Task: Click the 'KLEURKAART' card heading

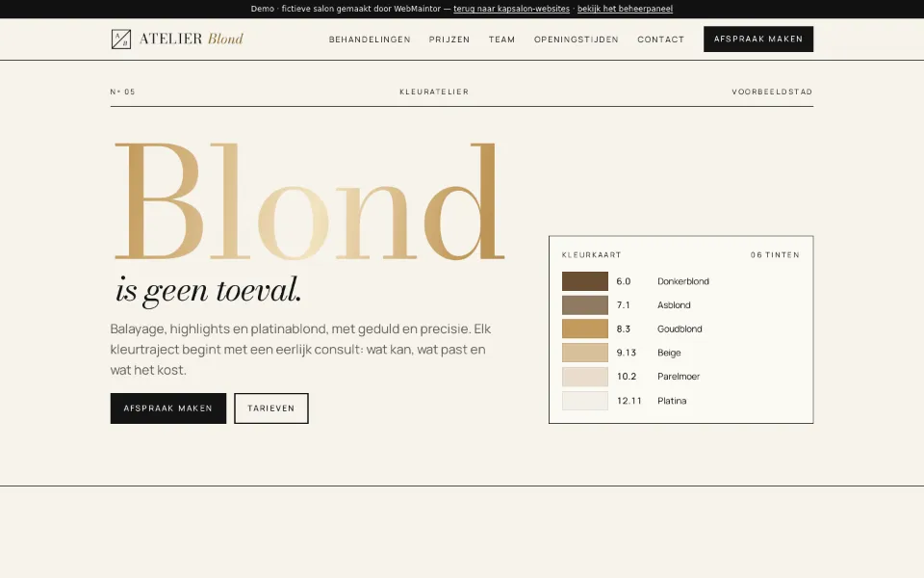Action: [x=591, y=254]
